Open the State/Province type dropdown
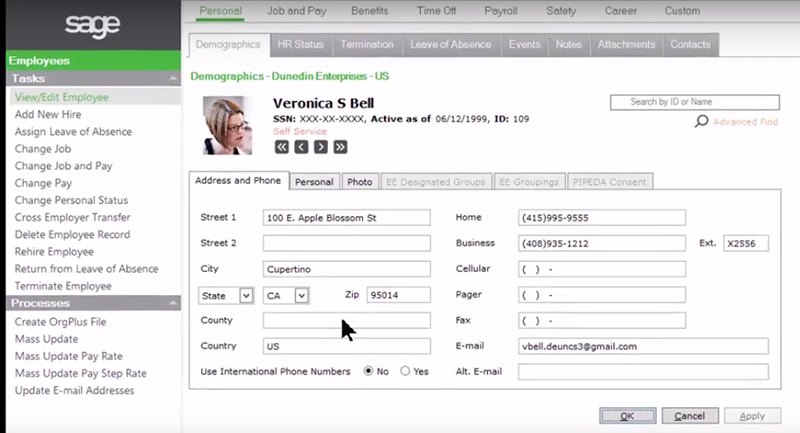 click(x=246, y=295)
